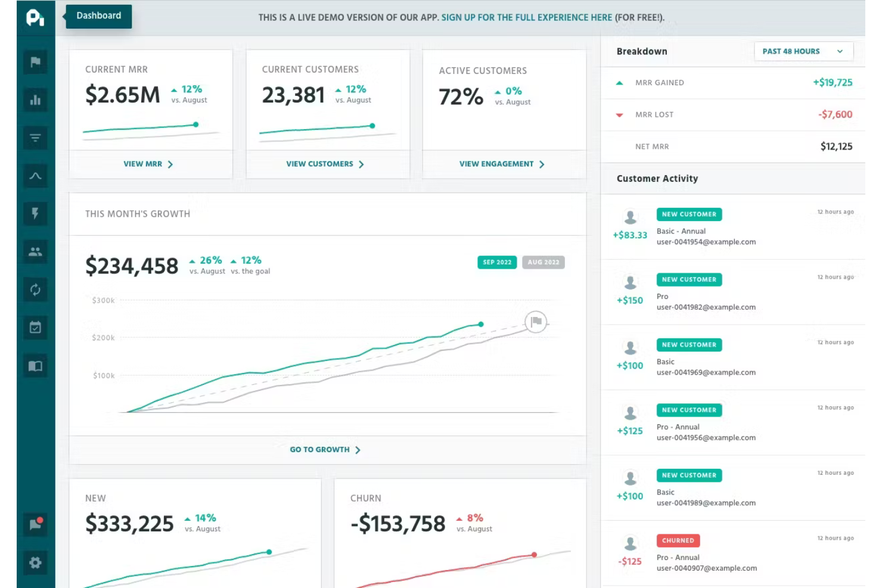
Task: Open the calendar check icon in the sidebar
Action: pyautogui.click(x=35, y=328)
